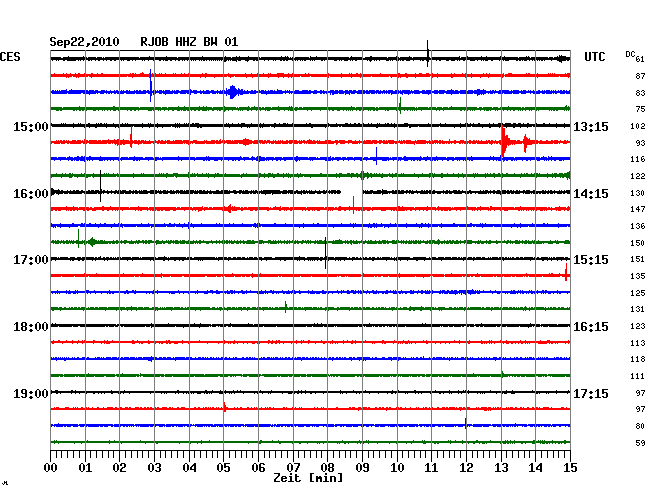
Task: Click the "19:00" local time label
Action: [x=31, y=393]
